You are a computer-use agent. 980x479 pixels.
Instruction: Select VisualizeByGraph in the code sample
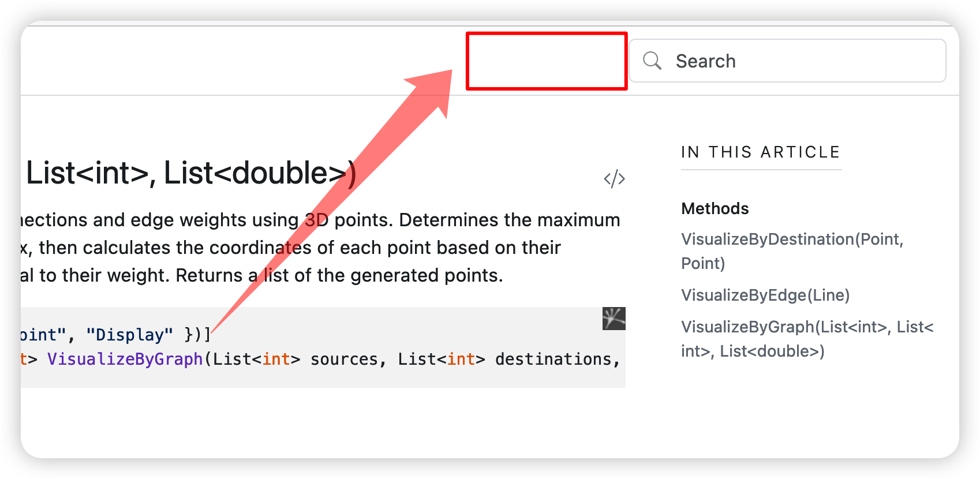(125, 358)
